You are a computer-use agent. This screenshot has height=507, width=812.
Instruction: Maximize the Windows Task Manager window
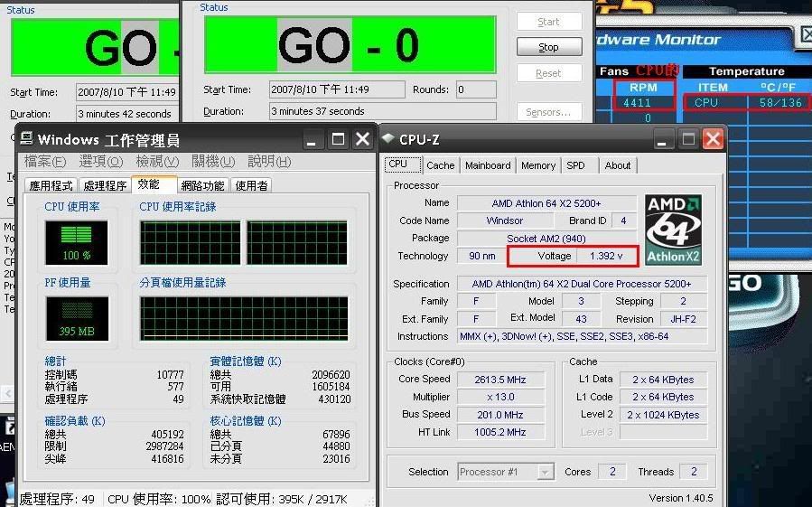(338, 139)
